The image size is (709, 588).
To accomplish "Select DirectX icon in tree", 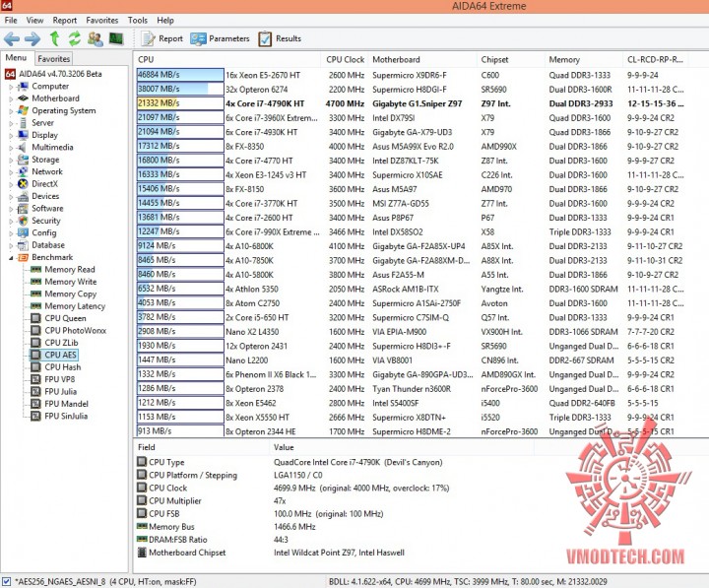I will (23, 184).
